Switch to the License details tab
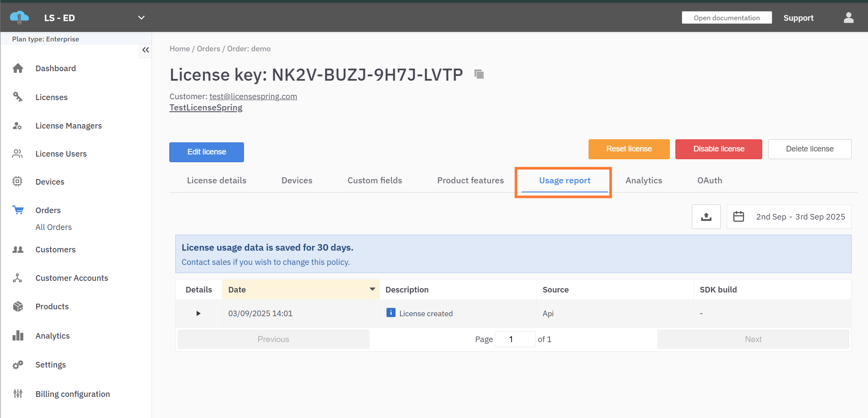The image size is (868, 418). coord(216,180)
